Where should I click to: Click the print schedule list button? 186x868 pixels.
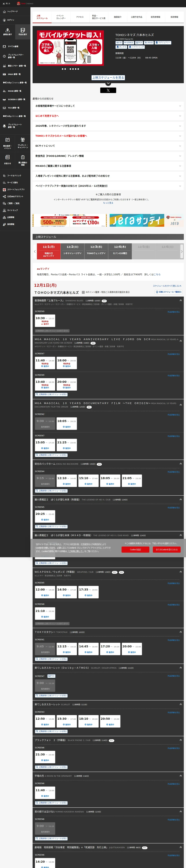point(168,292)
